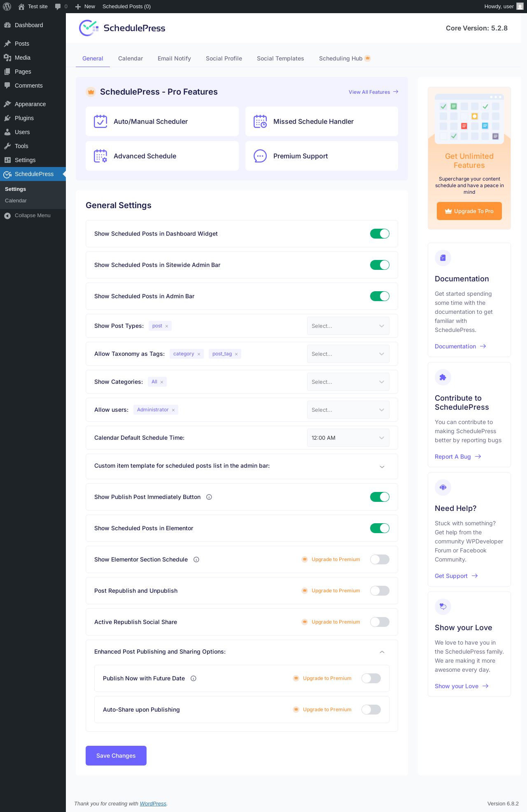Turn off Show Scheduled Posts in Elementor
The width and height of the screenshot is (527, 812).
click(x=380, y=528)
